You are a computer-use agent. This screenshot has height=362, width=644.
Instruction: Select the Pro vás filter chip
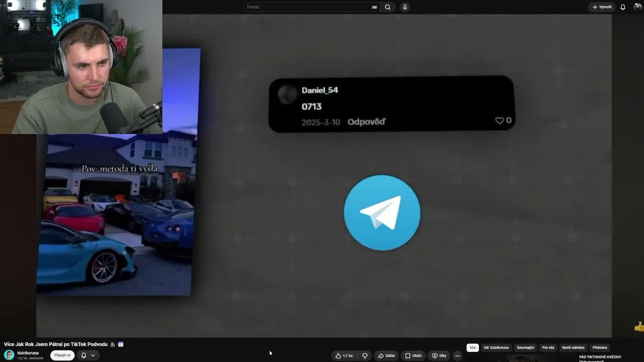[548, 347]
